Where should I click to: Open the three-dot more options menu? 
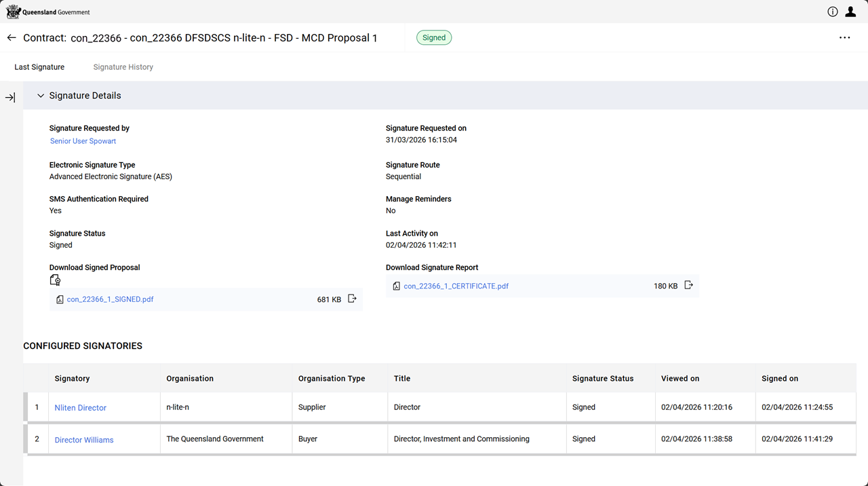(x=844, y=38)
